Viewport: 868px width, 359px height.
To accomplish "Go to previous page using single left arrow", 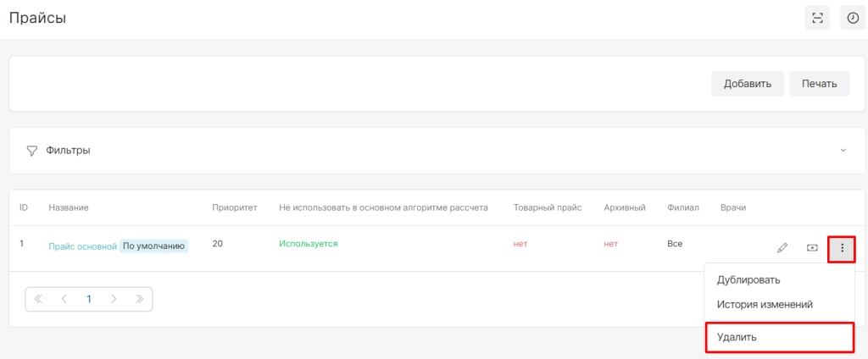I will (x=64, y=299).
